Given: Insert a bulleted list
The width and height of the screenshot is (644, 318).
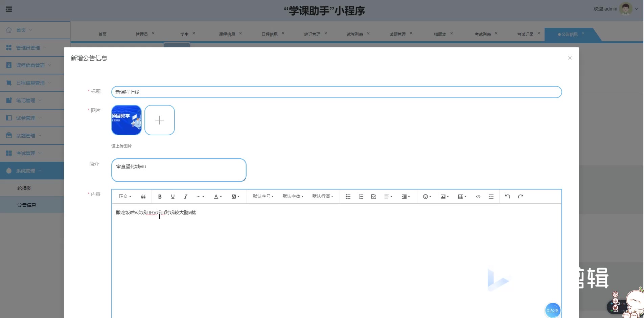Looking at the screenshot, I should click(348, 197).
